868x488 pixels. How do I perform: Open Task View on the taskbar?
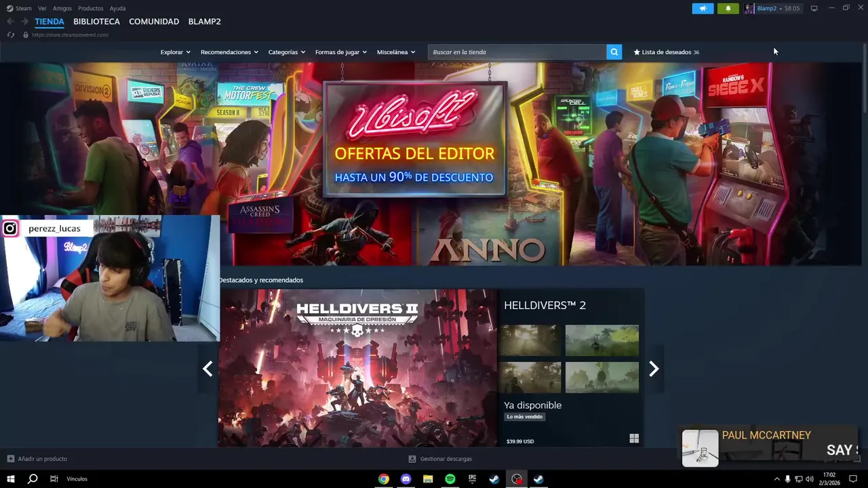54,479
